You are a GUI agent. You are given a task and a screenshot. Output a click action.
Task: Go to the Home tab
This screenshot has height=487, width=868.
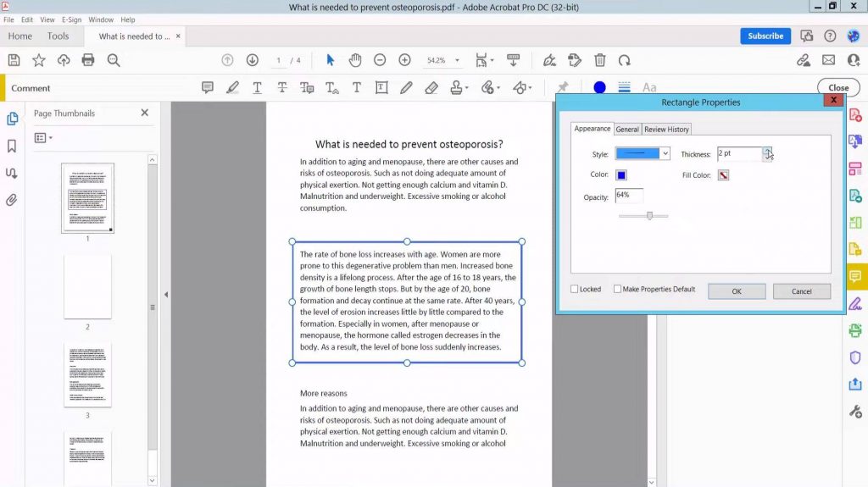(x=20, y=36)
